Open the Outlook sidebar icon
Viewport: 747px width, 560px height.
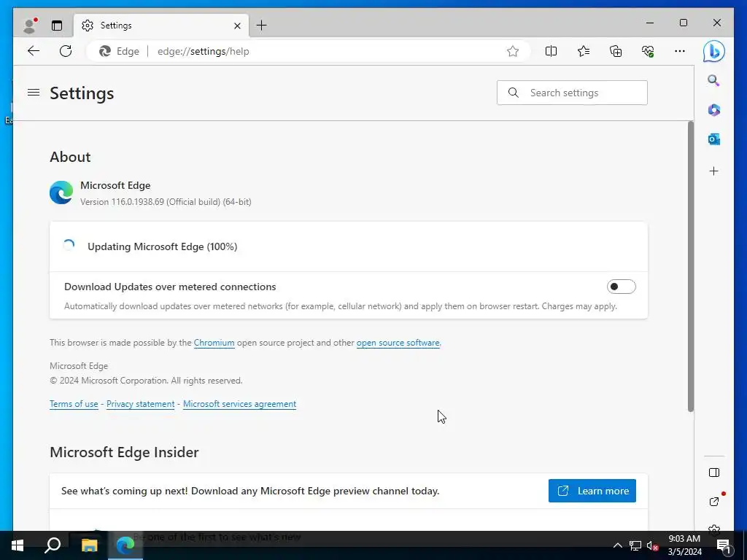[x=713, y=139]
